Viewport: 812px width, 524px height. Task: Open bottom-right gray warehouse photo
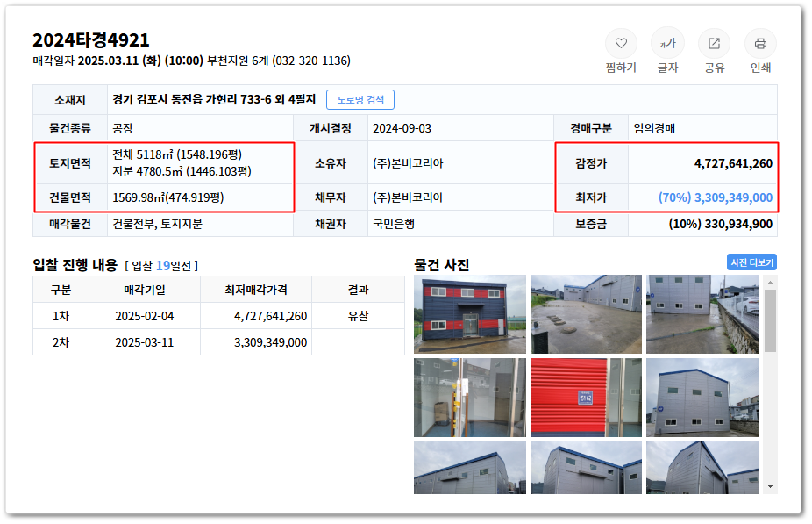[x=702, y=468]
